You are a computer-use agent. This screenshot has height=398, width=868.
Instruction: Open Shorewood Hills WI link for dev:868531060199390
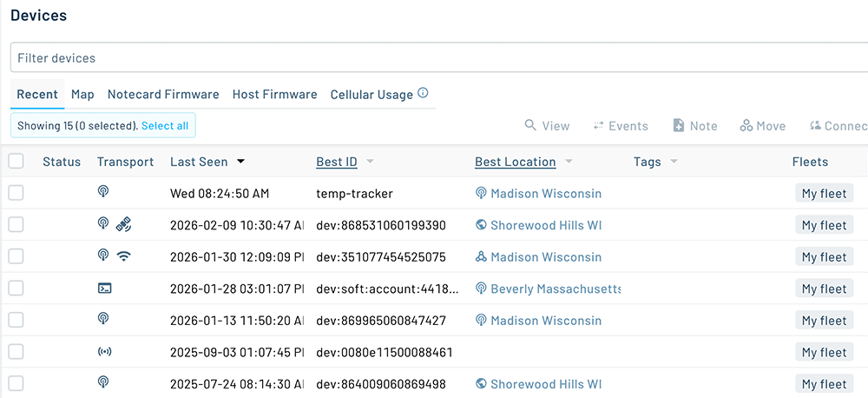click(546, 225)
